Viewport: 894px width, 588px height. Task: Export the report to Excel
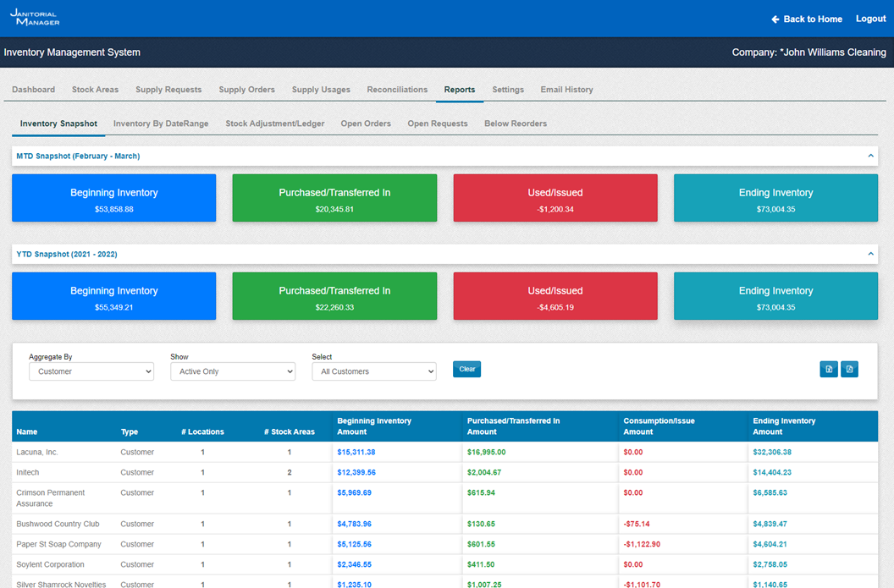829,369
